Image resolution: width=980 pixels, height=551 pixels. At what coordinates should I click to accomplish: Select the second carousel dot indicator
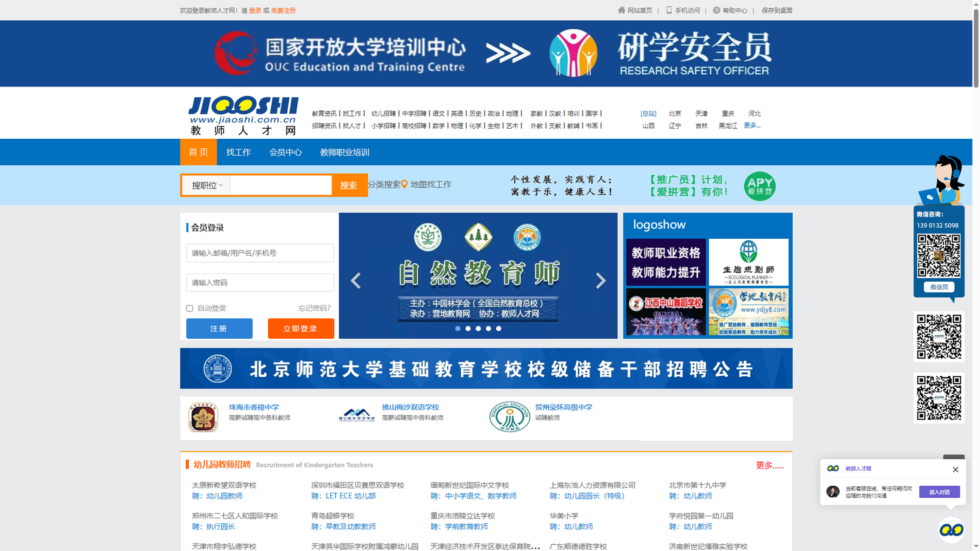468,329
